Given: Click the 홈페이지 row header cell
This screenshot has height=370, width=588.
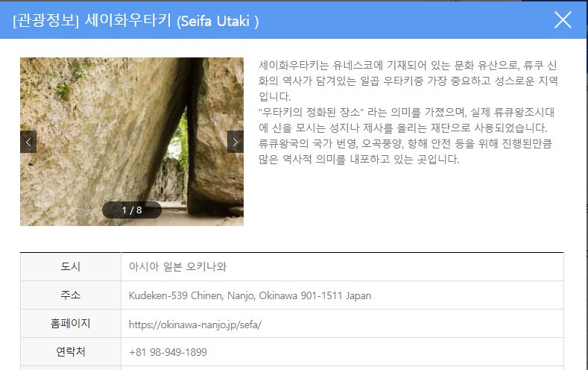Looking at the screenshot, I should tap(71, 324).
